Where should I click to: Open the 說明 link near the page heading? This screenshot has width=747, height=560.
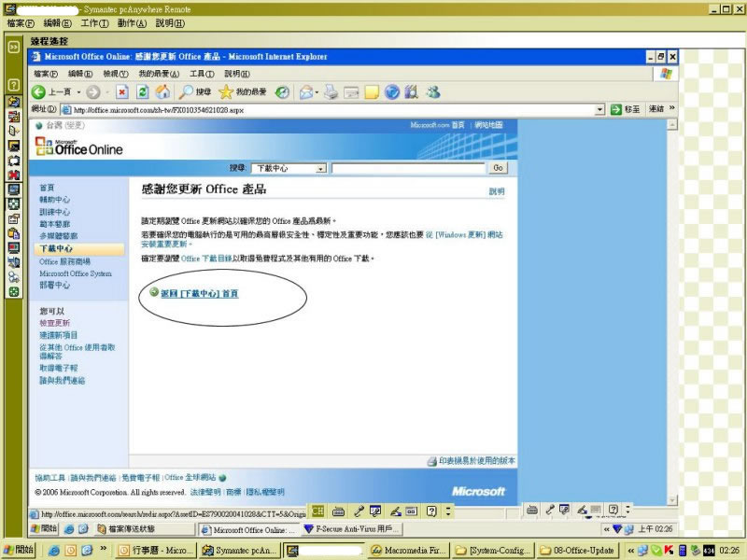[497, 191]
